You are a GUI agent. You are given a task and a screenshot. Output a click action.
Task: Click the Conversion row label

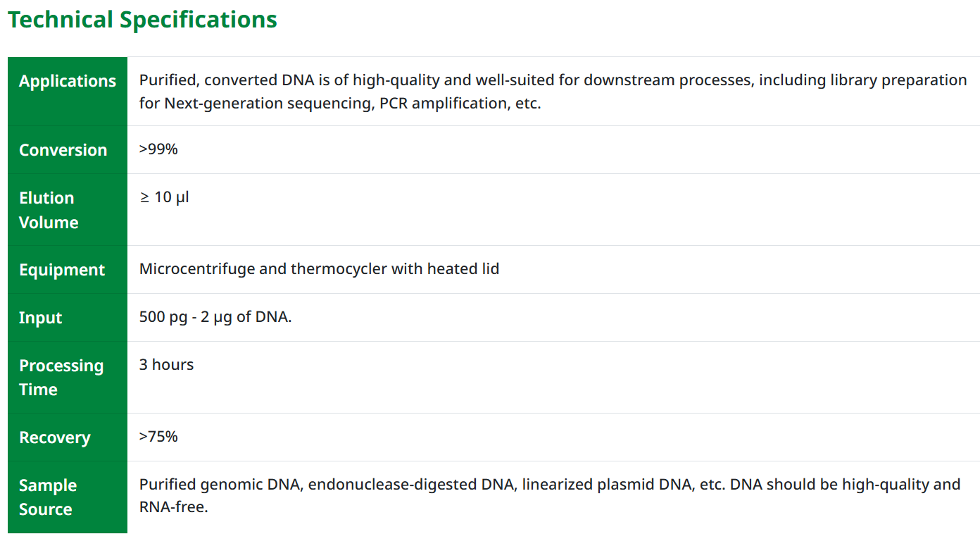point(63,150)
